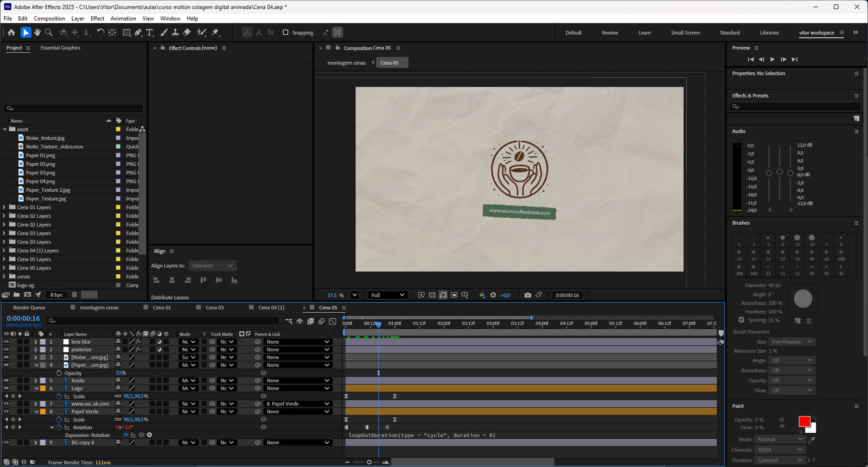Click the Rotation property stopwatch
Viewport: 868px width, 467px height.
pyautogui.click(x=59, y=427)
